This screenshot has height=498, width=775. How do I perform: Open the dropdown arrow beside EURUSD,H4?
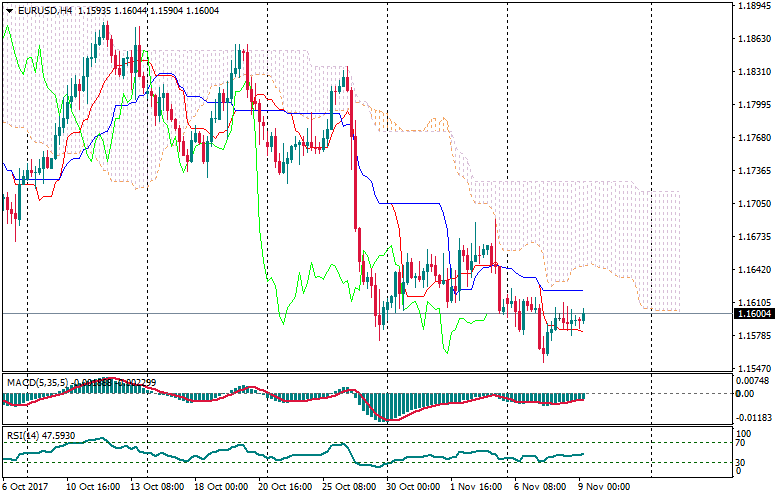pos(9,9)
